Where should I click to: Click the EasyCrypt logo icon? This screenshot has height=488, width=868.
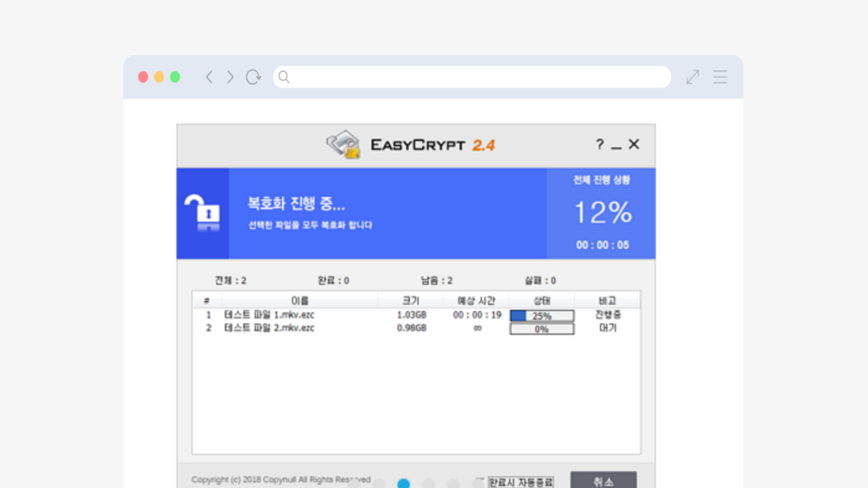tap(342, 144)
